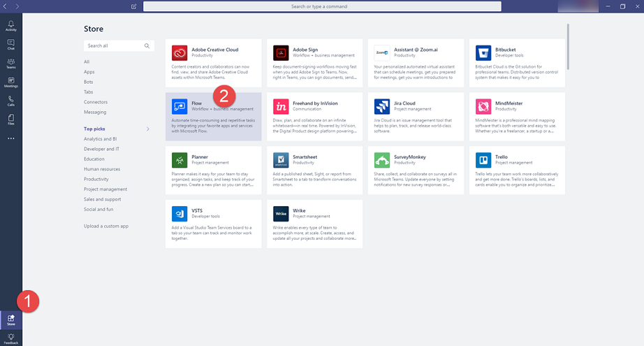Show more apps via ellipsis in sidebar
644x346 pixels.
(10, 138)
